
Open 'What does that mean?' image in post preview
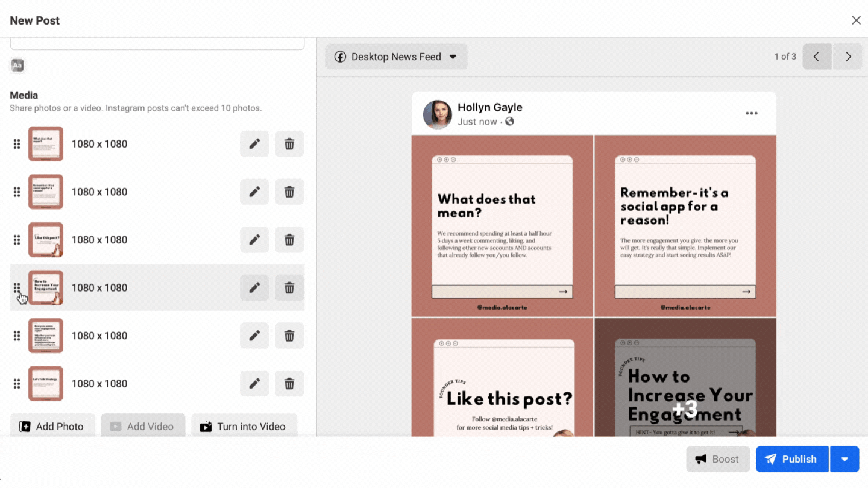(x=502, y=226)
